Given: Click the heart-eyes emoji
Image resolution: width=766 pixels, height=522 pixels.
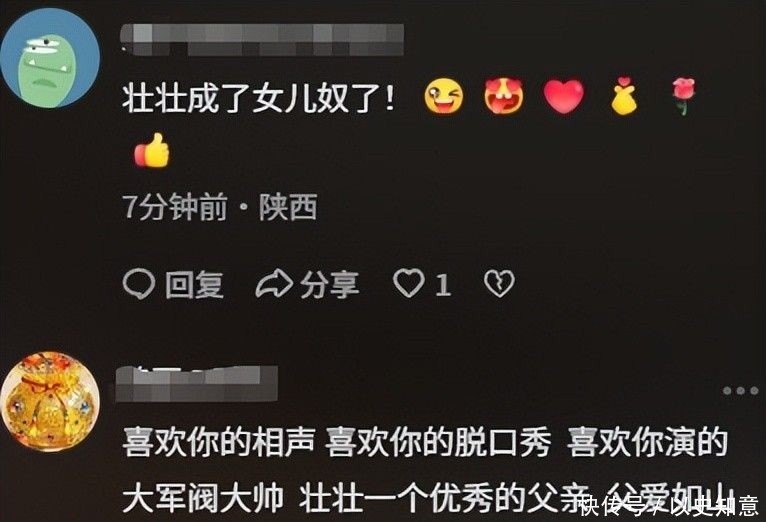Looking at the screenshot, I should click(504, 96).
